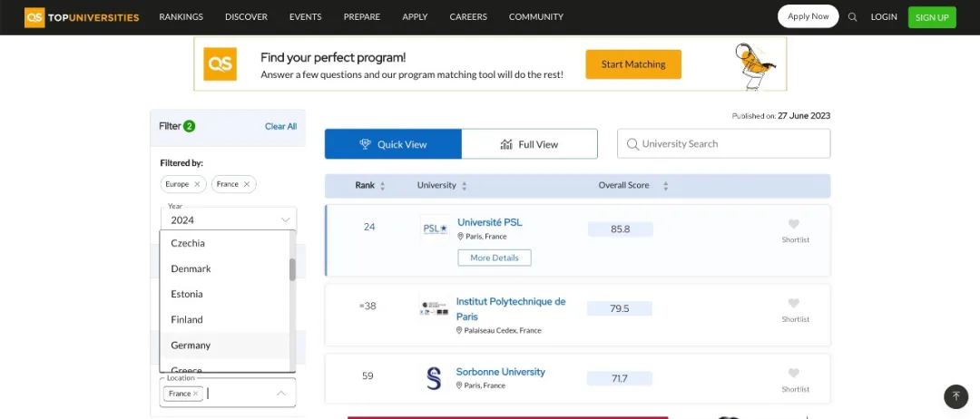This screenshot has width=980, height=419.
Task: Select Estonia from location list
Action: point(224,294)
